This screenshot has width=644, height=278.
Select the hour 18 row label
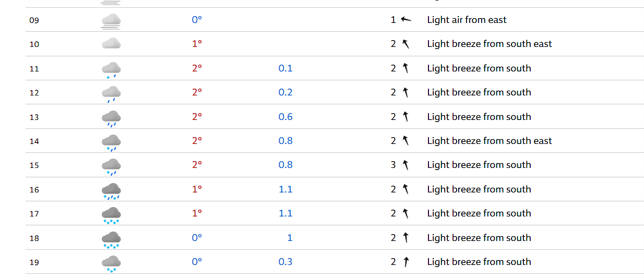click(34, 238)
